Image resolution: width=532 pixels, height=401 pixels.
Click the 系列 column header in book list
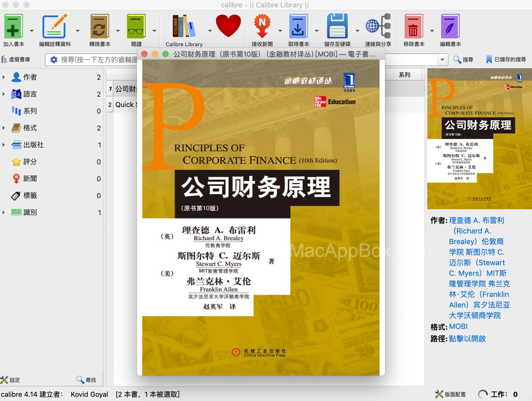(x=404, y=75)
